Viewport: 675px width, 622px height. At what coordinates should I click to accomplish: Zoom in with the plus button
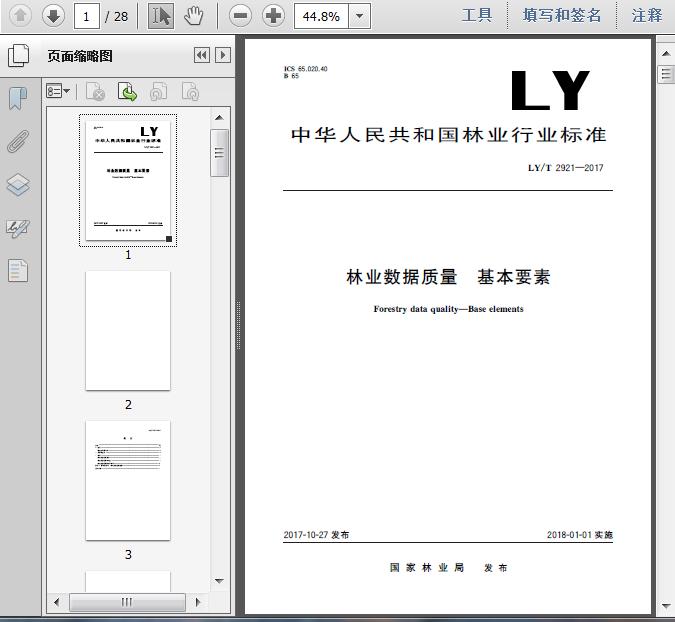(274, 16)
